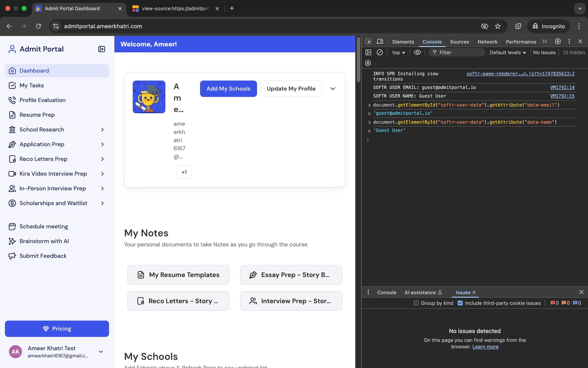Screen dimensions: 588x368
Task: Enable the Group by kind checkbox
Action: pos(416,303)
